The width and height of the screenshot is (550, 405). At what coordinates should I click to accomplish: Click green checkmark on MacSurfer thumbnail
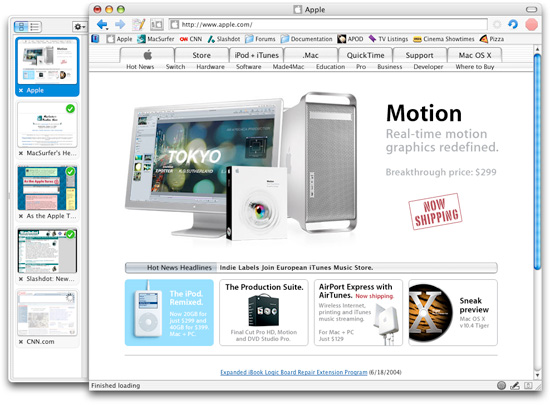tap(71, 109)
